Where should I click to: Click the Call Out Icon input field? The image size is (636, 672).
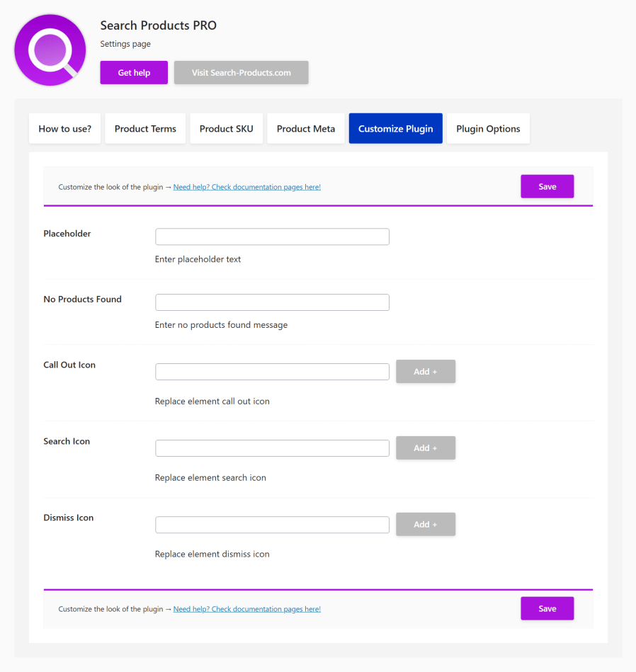point(272,372)
